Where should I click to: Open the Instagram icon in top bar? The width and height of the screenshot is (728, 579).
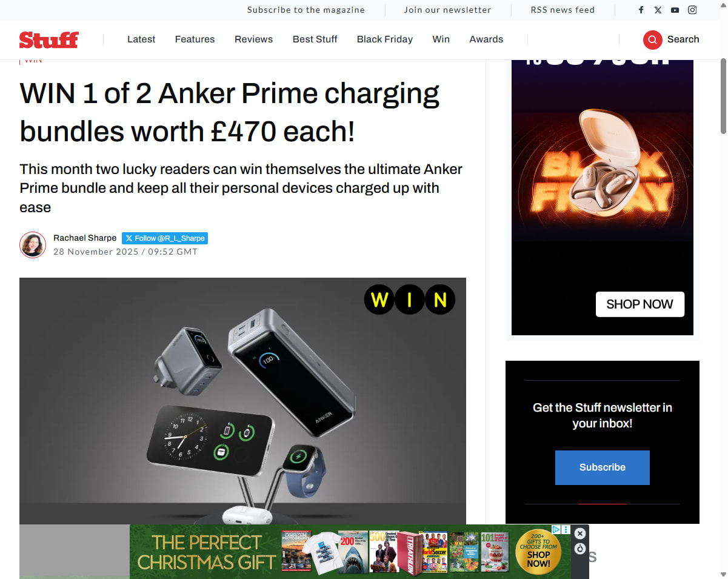[x=692, y=10]
